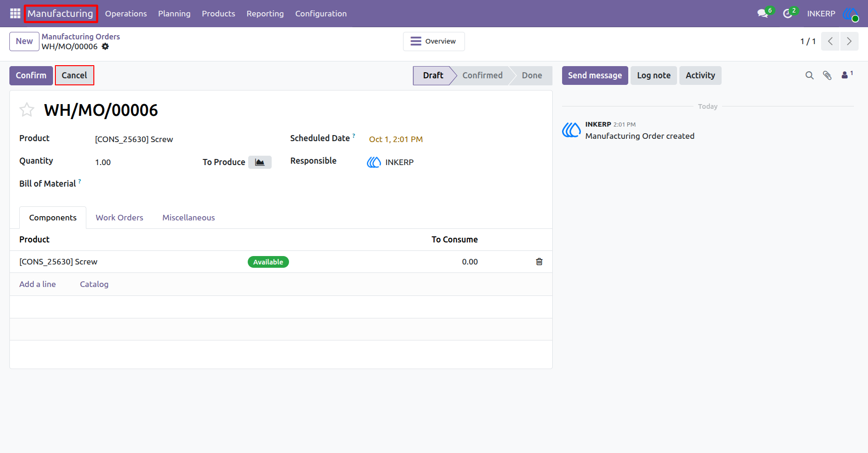The height and width of the screenshot is (453, 868).
Task: Go back to Manufacturing Orders breadcrumb
Action: [x=81, y=37]
